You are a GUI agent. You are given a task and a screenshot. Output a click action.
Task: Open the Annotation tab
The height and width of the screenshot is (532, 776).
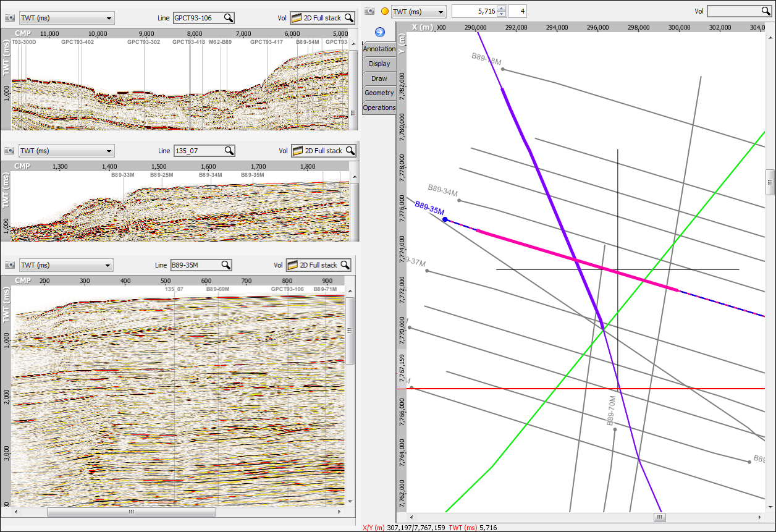click(x=379, y=48)
